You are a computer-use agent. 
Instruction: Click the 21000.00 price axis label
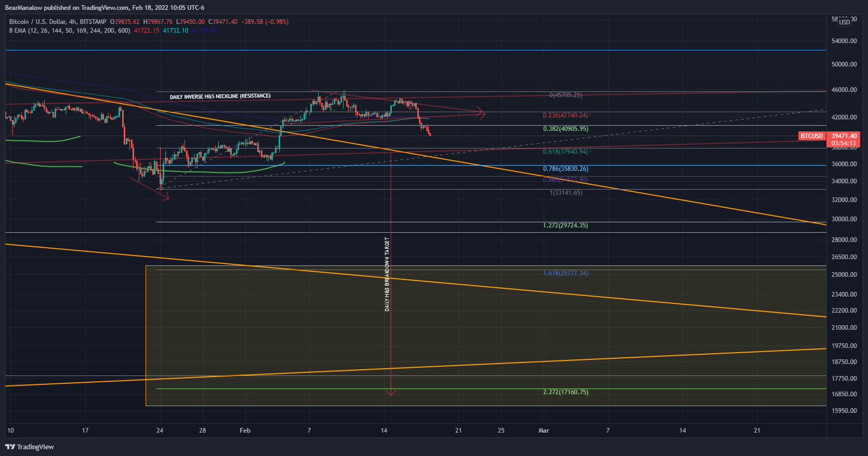point(844,328)
